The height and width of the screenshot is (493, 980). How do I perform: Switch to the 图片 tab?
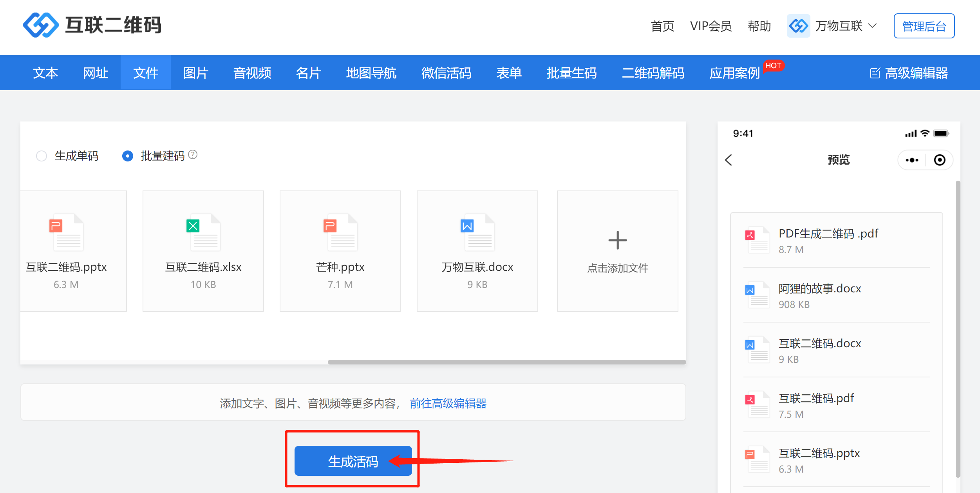click(195, 73)
